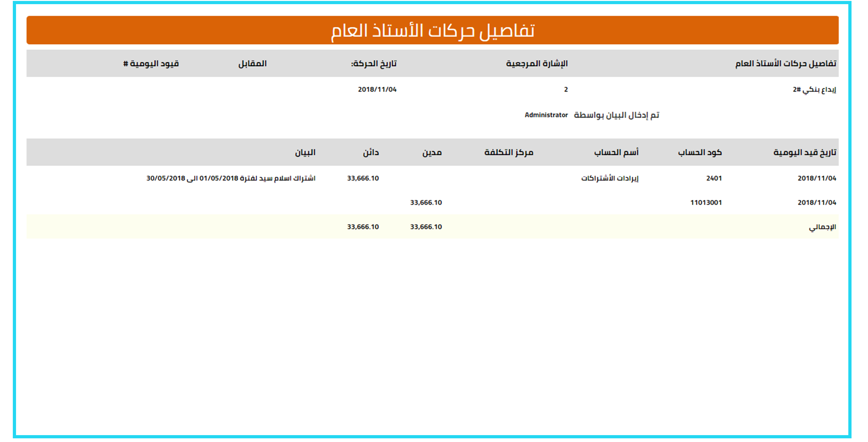Viewport: 868px width, 442px height.
Task: Click the تاريخ قيد اليومية table header
Action: (x=804, y=152)
